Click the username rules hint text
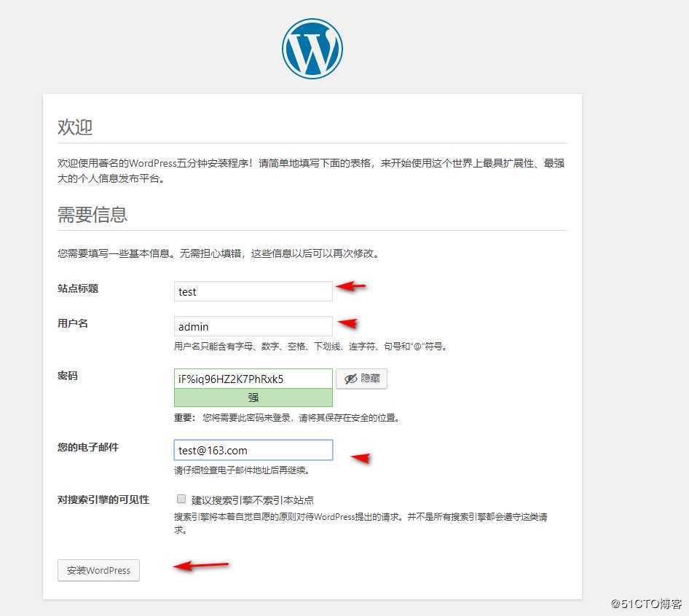The image size is (689, 616). click(311, 347)
